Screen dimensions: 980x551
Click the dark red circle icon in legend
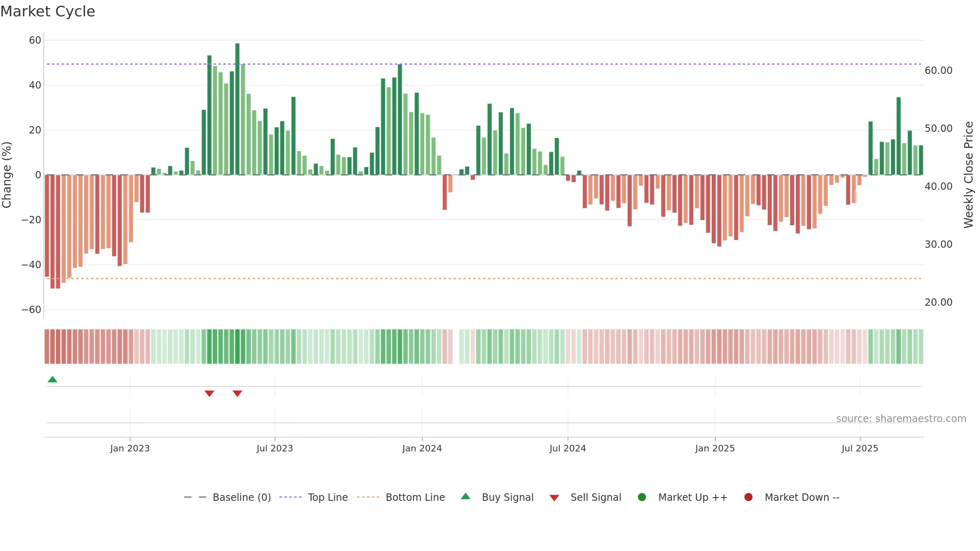tap(748, 497)
